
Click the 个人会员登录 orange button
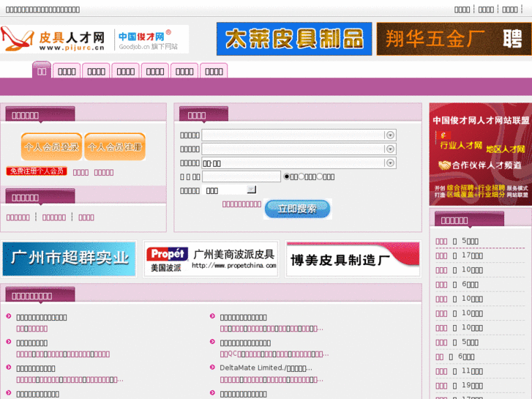51,146
